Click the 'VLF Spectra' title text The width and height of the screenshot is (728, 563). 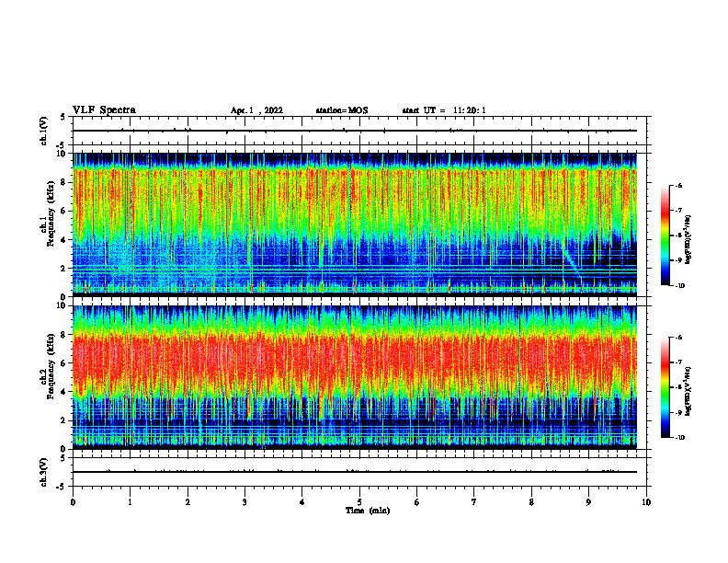104,110
